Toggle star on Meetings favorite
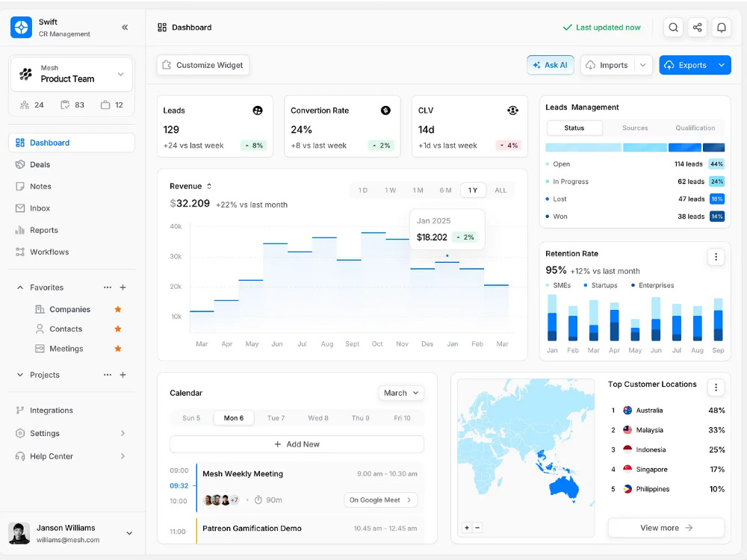The height and width of the screenshot is (560, 747). pos(118,349)
